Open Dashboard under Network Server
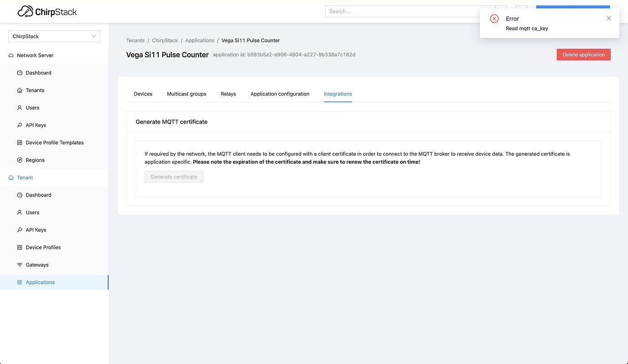The image size is (628, 364). click(x=38, y=72)
